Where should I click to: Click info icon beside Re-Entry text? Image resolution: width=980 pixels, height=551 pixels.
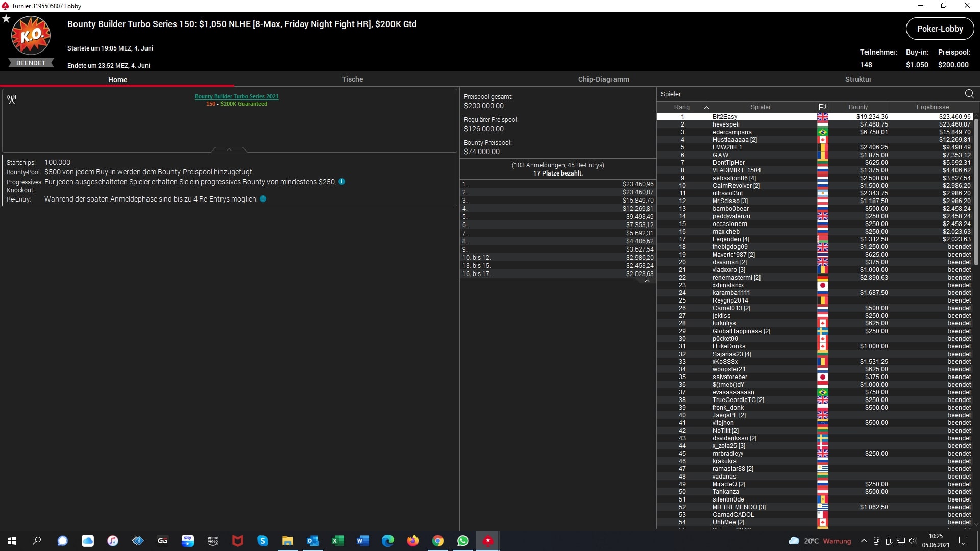[263, 199]
